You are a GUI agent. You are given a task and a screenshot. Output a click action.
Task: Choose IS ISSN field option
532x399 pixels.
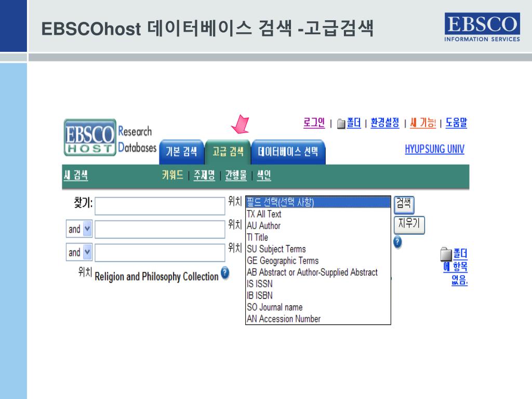pos(318,284)
